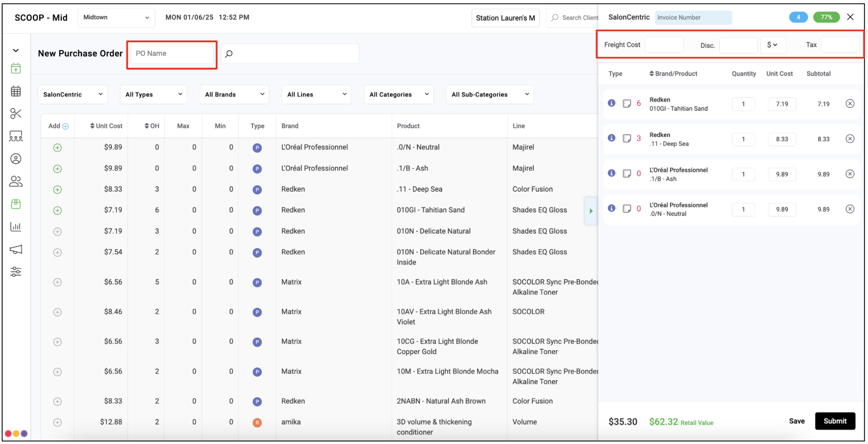The width and height of the screenshot is (868, 444).
Task: Open the SalonCentric vendor dropdown
Action: pos(73,94)
